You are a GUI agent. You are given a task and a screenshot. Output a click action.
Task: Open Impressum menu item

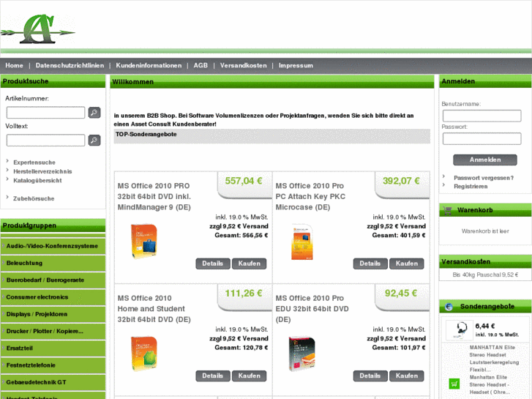point(296,66)
